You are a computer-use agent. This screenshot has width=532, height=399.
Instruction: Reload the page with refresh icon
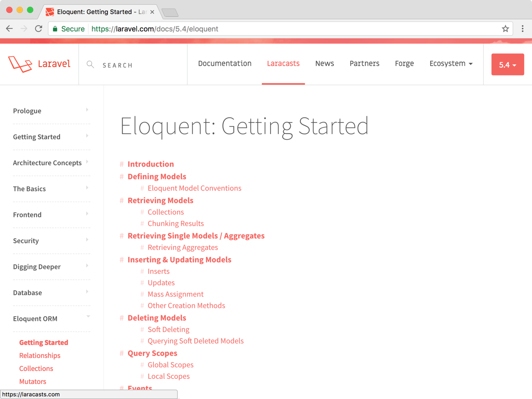(x=38, y=29)
